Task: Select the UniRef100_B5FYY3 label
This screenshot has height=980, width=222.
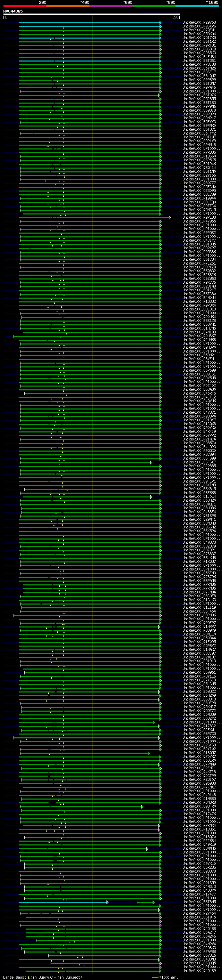Action: (x=199, y=122)
